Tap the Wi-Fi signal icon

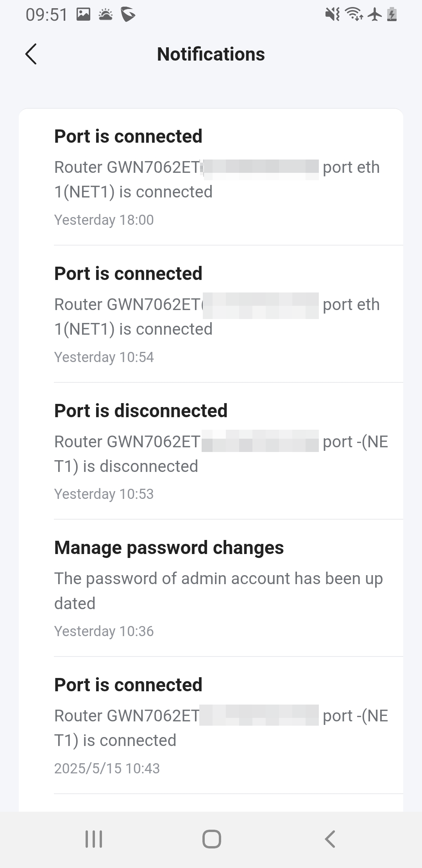tap(354, 15)
